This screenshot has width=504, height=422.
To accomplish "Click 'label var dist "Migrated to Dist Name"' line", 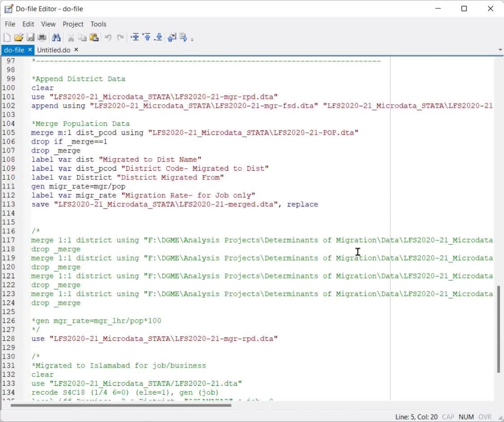I will [116, 160].
